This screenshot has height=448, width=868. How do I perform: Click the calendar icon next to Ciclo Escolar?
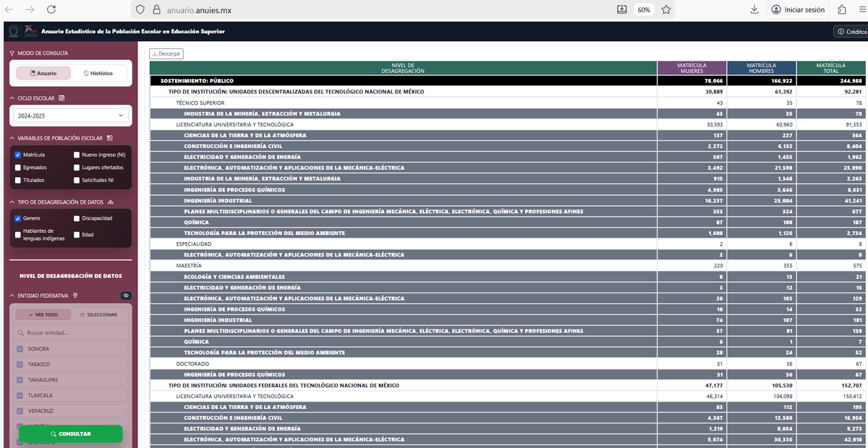[61, 98]
